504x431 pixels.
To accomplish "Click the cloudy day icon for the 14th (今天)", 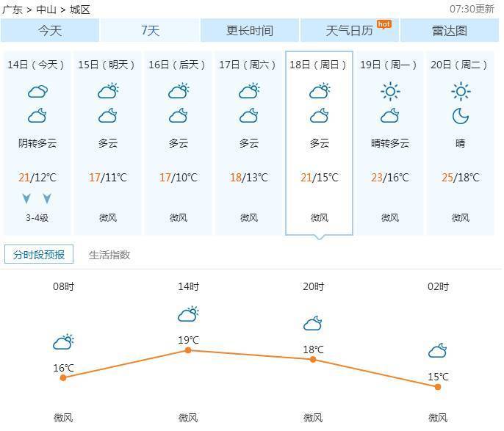I will click(x=37, y=92).
